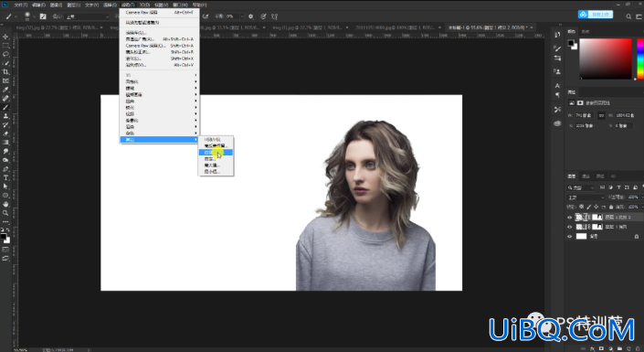Viewport: 644px width, 352px height.
Task: Open the smoothing percentage dropdown
Action: coord(242,16)
